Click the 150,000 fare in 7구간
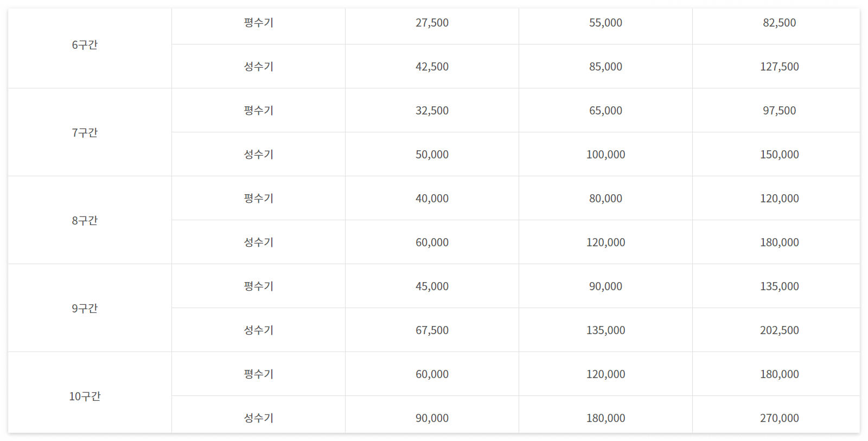Screen dimensions: 868x441 click(780, 155)
